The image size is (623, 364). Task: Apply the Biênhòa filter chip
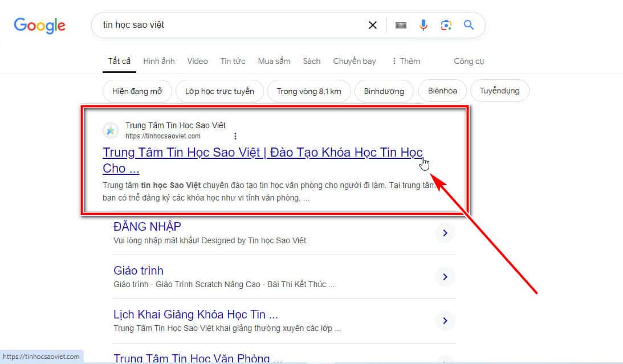tap(442, 91)
